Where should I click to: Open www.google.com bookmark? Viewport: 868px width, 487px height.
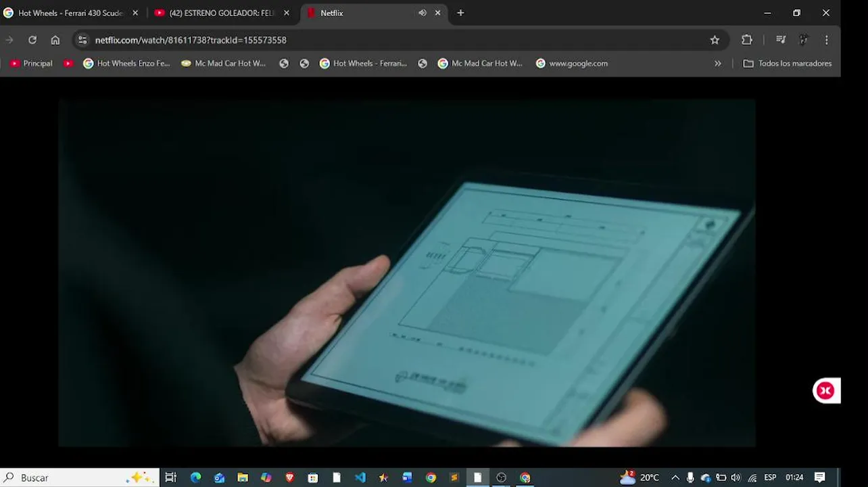[572, 64]
